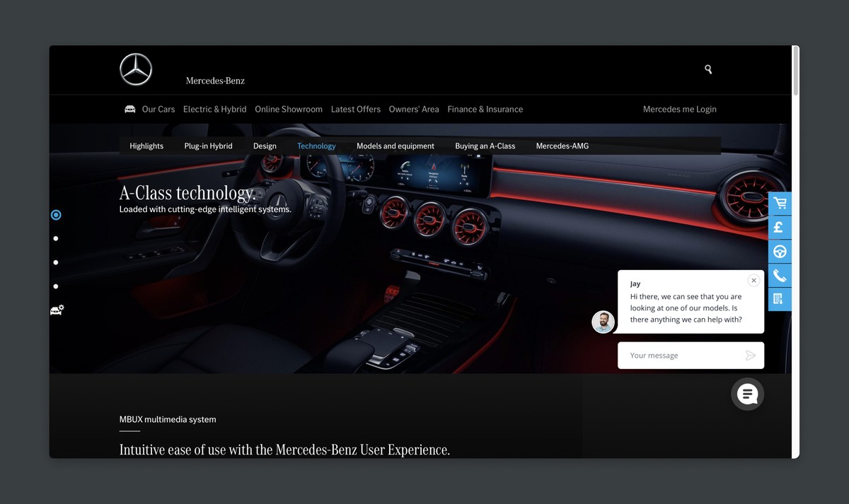This screenshot has height=504, width=849.
Task: Select the first active slide indicator dot
Action: click(x=56, y=215)
